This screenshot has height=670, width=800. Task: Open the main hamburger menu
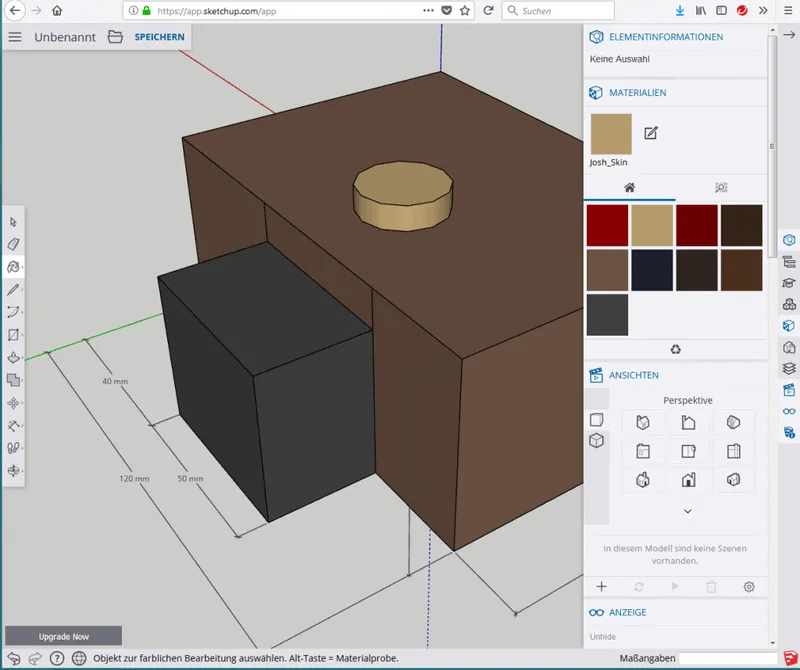(x=14, y=37)
